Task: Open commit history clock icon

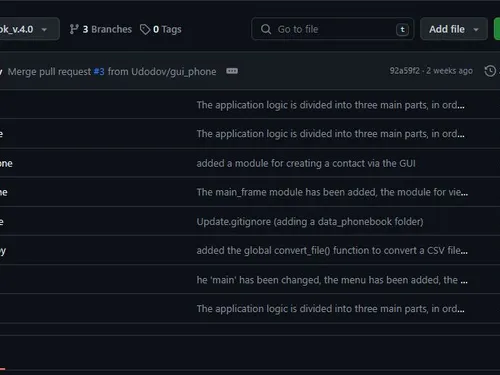Action: coord(490,71)
